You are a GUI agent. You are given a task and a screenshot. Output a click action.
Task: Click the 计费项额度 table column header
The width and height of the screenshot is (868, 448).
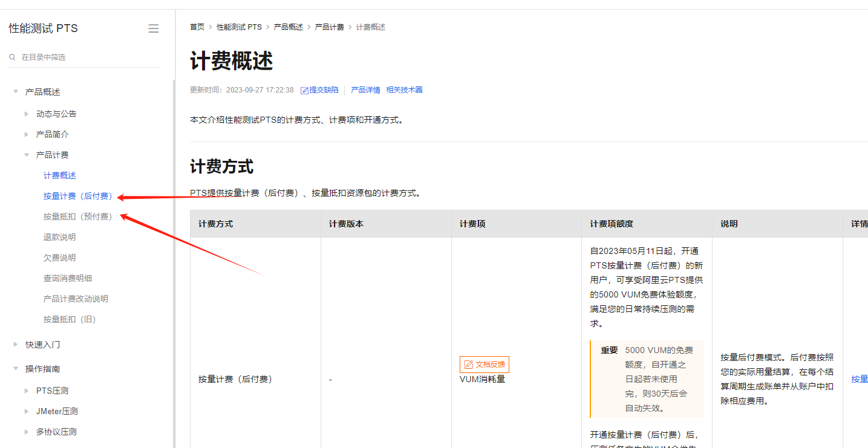612,224
